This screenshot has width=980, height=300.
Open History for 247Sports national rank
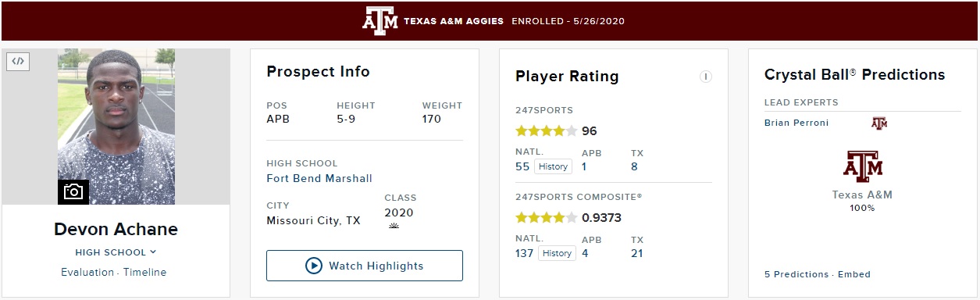(x=554, y=166)
